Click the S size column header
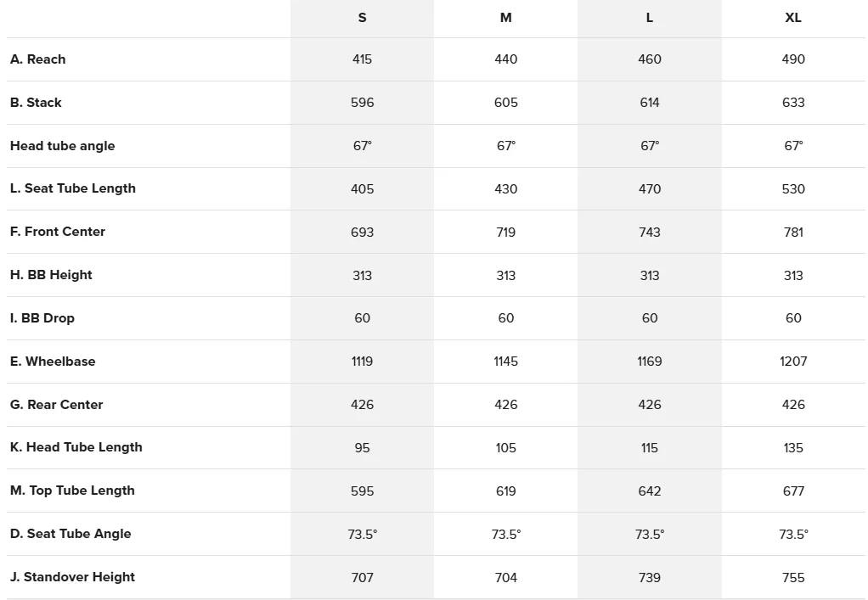The height and width of the screenshot is (600, 868). coord(362,18)
